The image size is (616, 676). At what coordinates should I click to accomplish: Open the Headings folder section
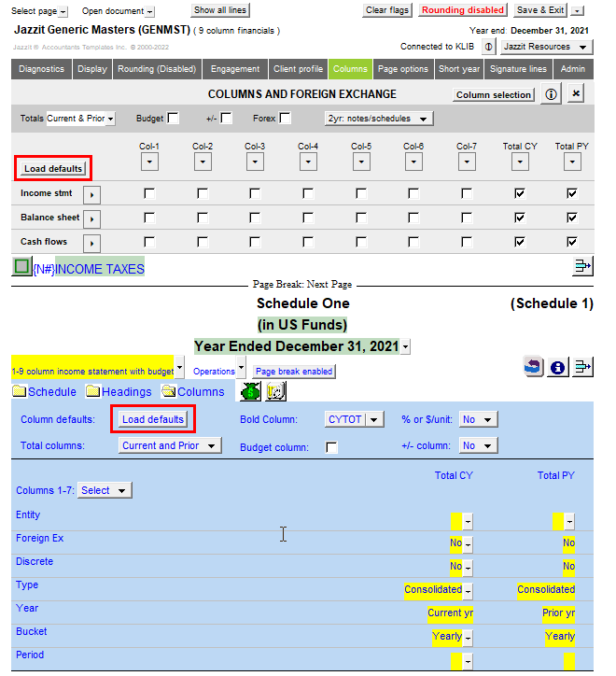click(x=119, y=392)
